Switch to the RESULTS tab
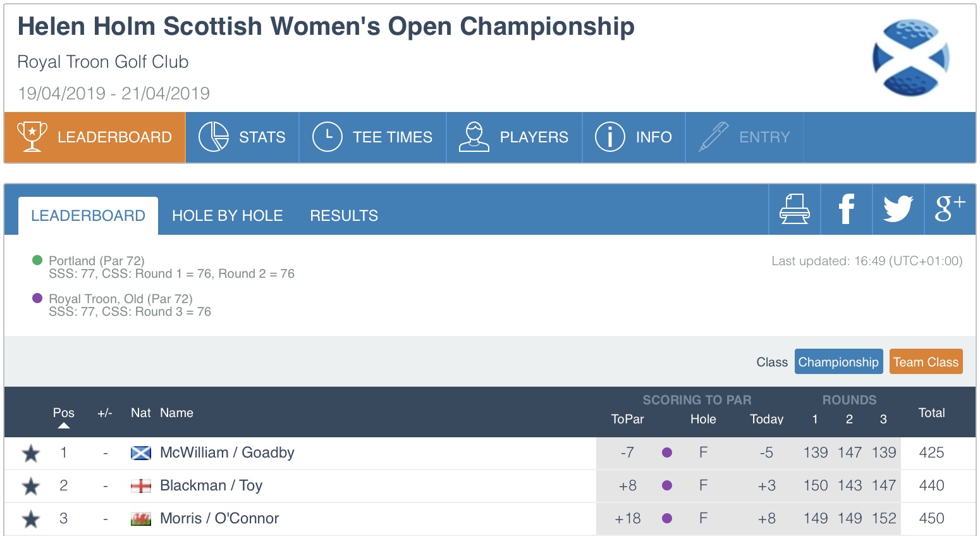Viewport: 980px width, 536px height. tap(344, 216)
